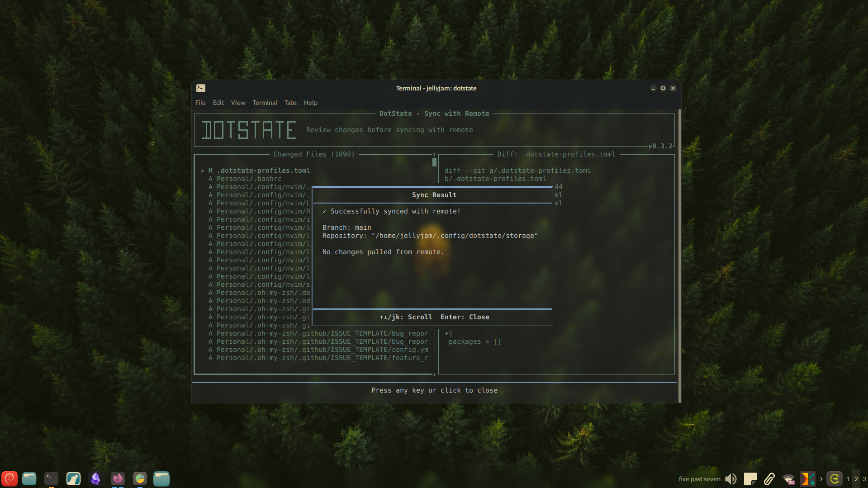868x488 pixels.
Task: Click the 'DotState - Sync with Remote' header
Action: point(434,114)
